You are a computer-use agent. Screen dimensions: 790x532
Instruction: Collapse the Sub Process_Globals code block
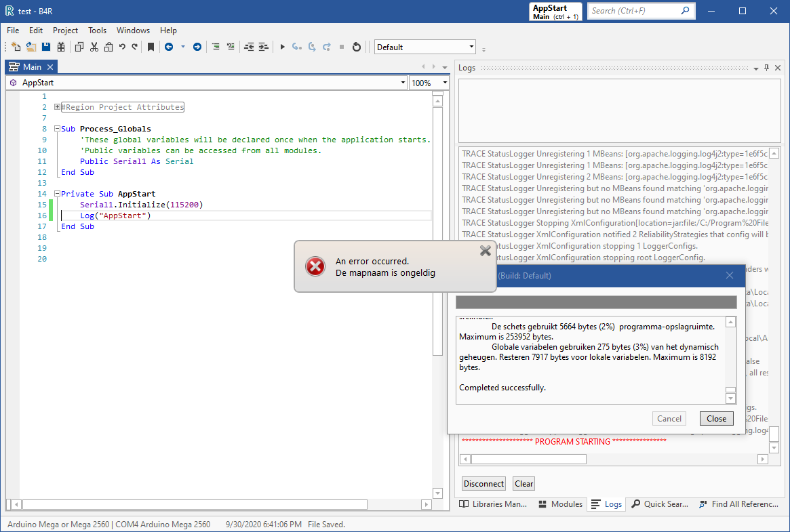click(x=57, y=129)
